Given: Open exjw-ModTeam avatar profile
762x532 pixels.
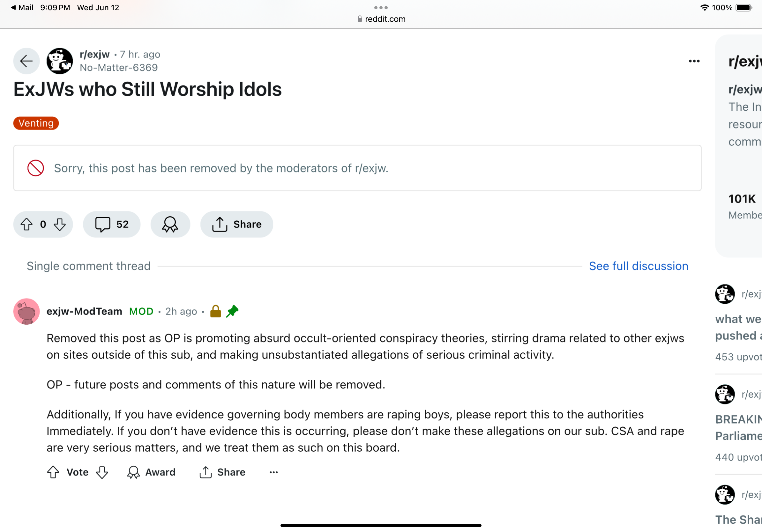Looking at the screenshot, I should (x=26, y=311).
